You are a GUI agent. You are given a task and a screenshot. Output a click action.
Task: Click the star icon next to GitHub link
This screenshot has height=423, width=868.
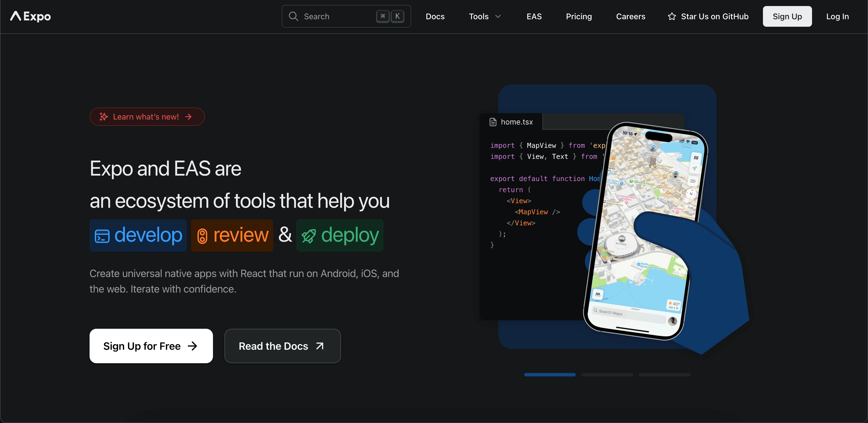[672, 16]
